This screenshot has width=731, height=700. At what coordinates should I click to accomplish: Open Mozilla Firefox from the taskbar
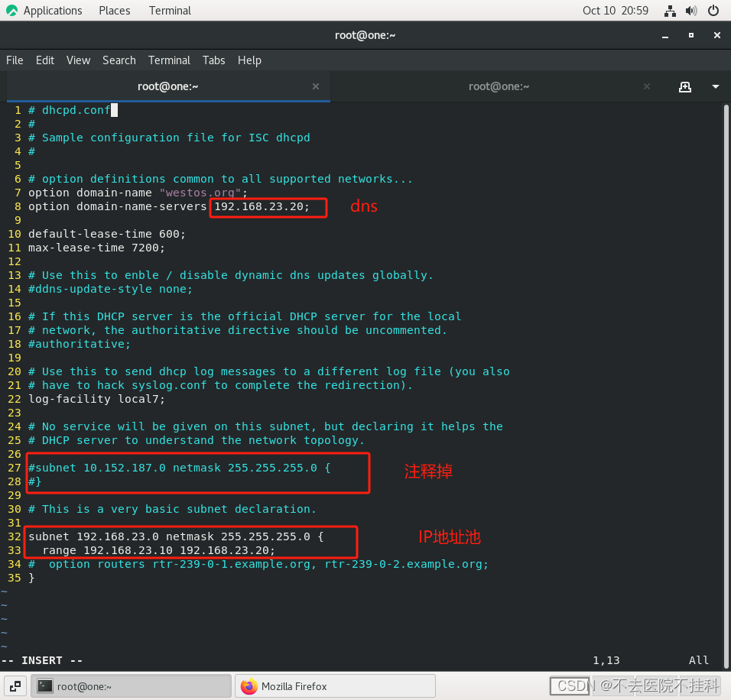point(334,685)
